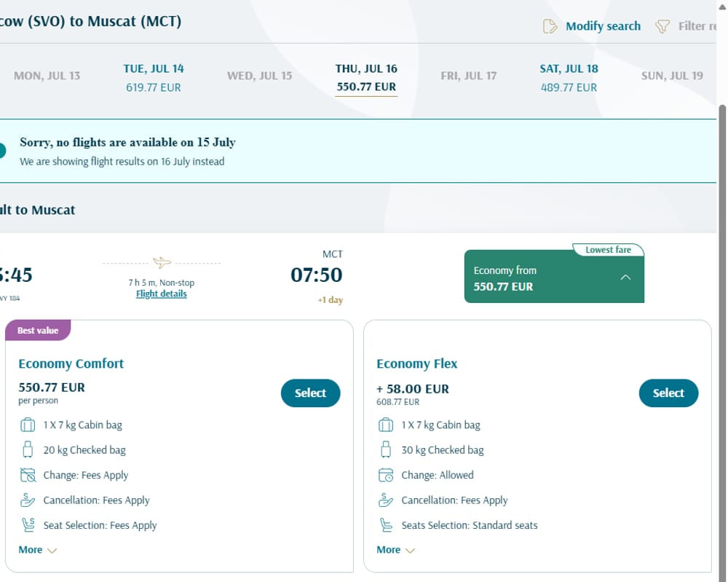Image resolution: width=728 pixels, height=582 pixels.
Task: Click the Modify search edit icon
Action: 550,26
